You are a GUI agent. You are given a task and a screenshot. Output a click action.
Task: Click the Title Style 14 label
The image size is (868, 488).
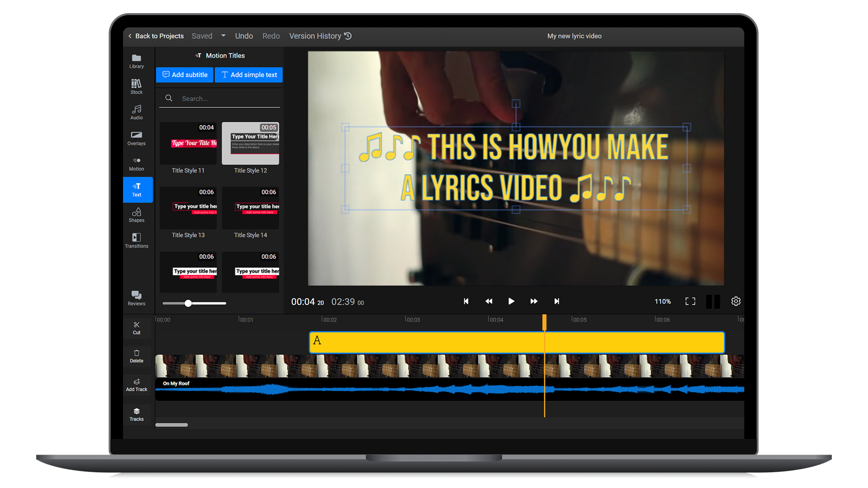click(x=250, y=235)
